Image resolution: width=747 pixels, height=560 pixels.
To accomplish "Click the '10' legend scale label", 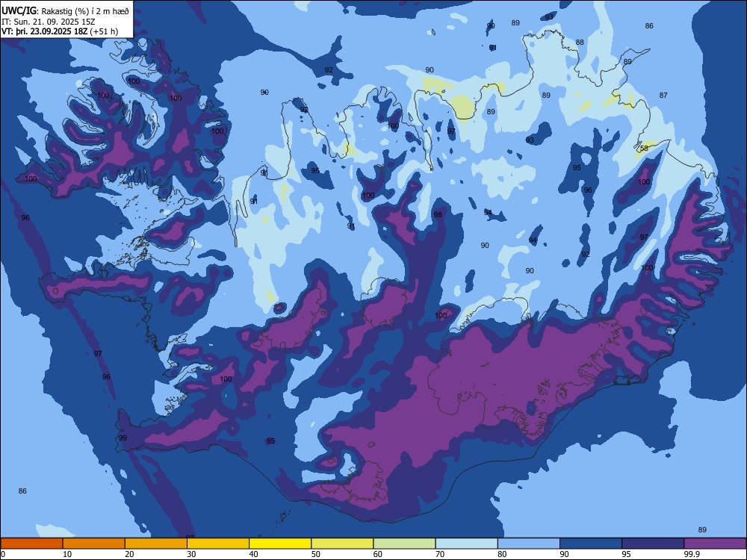I will coord(67,554).
